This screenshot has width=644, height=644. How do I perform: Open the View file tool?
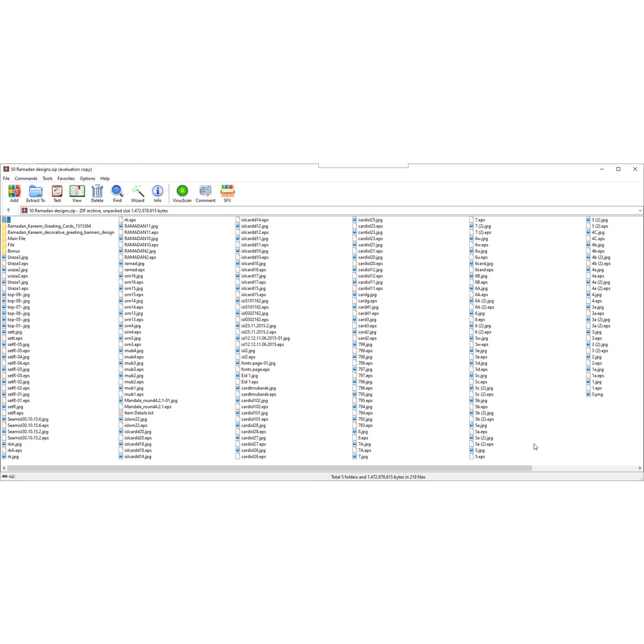click(77, 193)
